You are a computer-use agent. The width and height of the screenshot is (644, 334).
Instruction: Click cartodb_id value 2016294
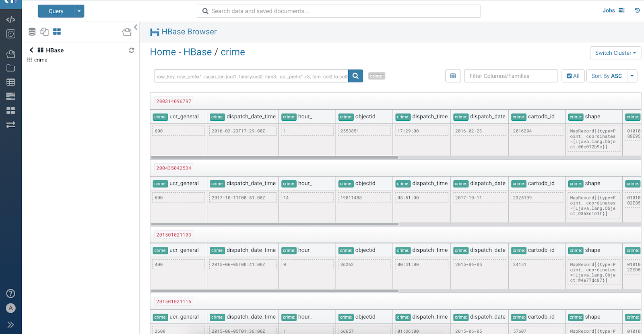(537, 131)
